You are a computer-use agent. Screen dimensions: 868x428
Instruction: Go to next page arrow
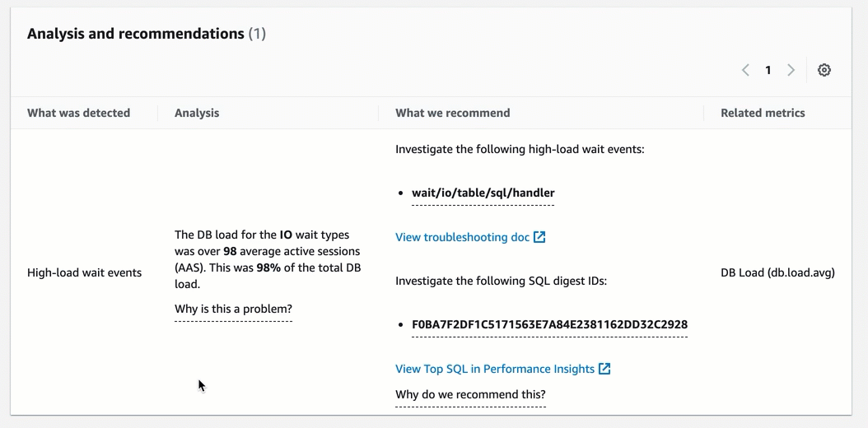pyautogui.click(x=791, y=70)
